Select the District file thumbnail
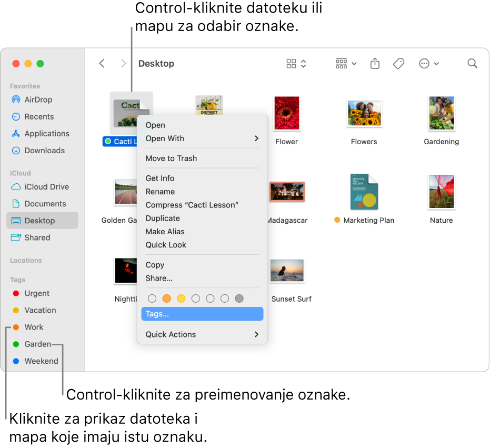490x448 pixels. coord(209,105)
